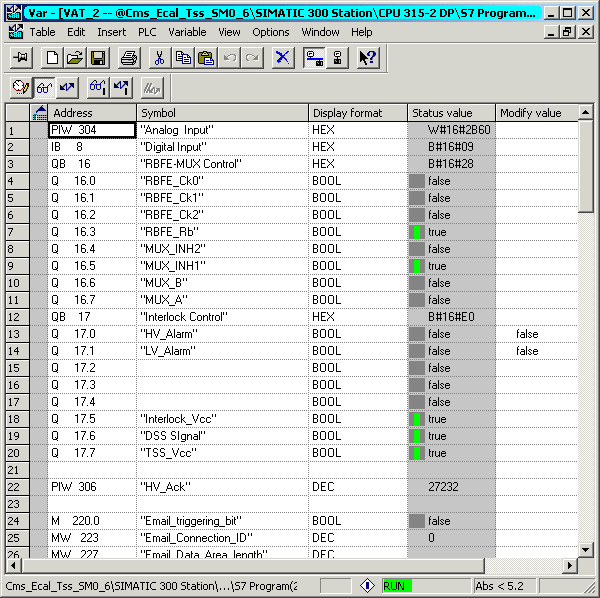
Task: Click the accessible nodes connection icon
Action: coord(338,58)
